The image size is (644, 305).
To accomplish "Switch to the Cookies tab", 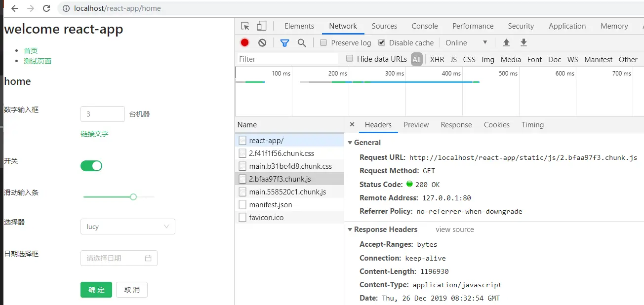I will click(x=496, y=125).
